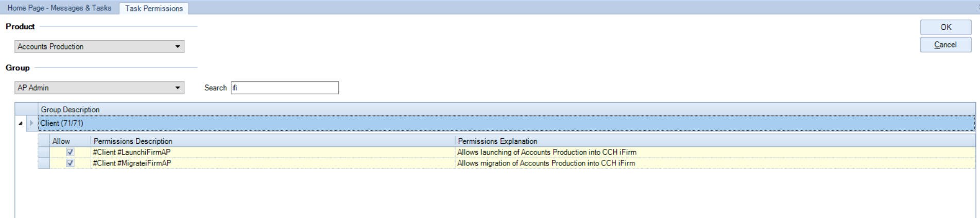Uncheck Allow for #Client #MigrateiFirmAP
Viewport: 980px width, 218px height.
tap(71, 163)
